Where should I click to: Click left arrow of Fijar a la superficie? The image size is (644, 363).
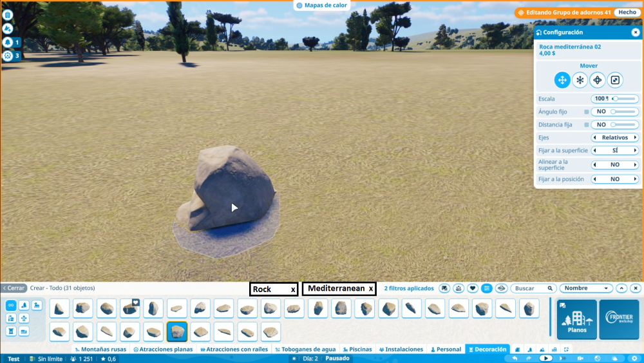point(594,150)
